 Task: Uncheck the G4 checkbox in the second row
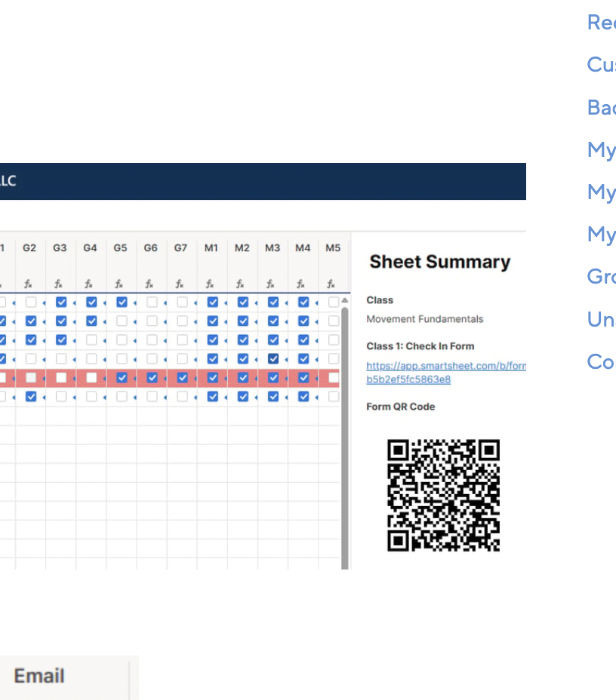pos(91,321)
